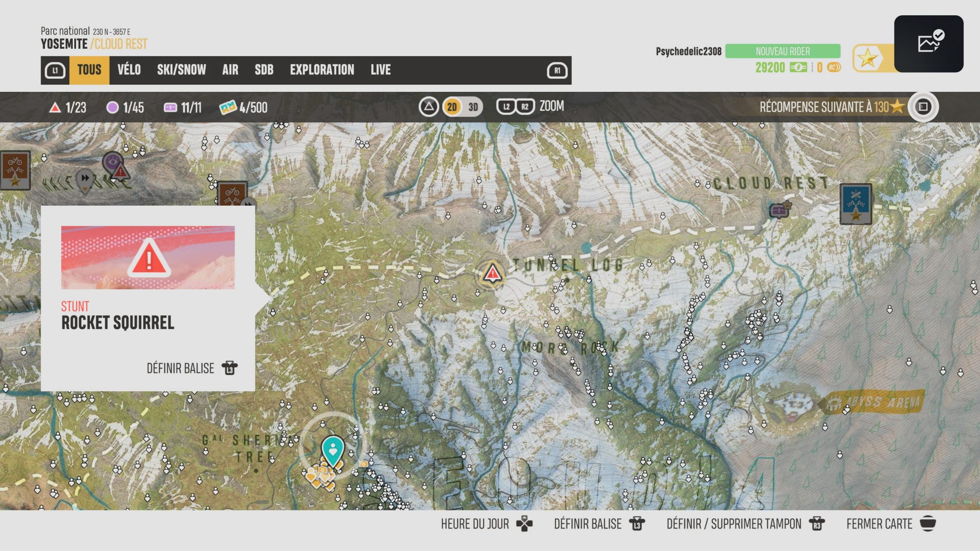
Task: Open the camera photo spot icon near the player marker
Action: pos(363,464)
